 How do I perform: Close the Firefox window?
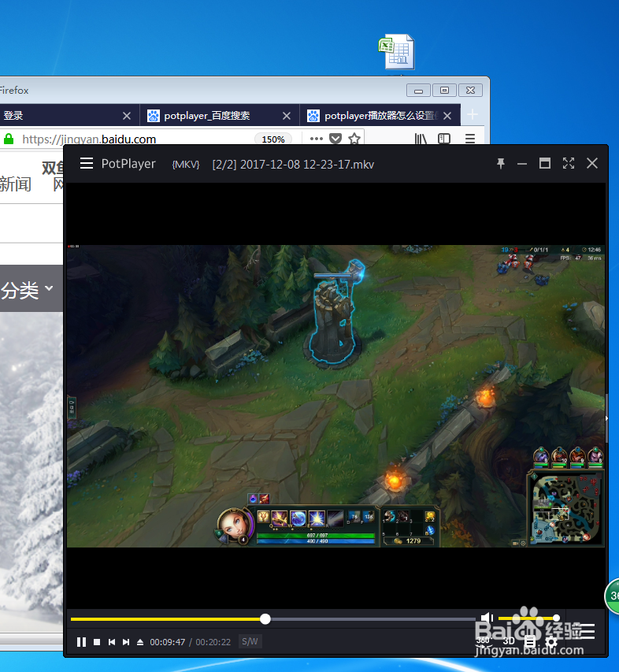click(x=470, y=91)
